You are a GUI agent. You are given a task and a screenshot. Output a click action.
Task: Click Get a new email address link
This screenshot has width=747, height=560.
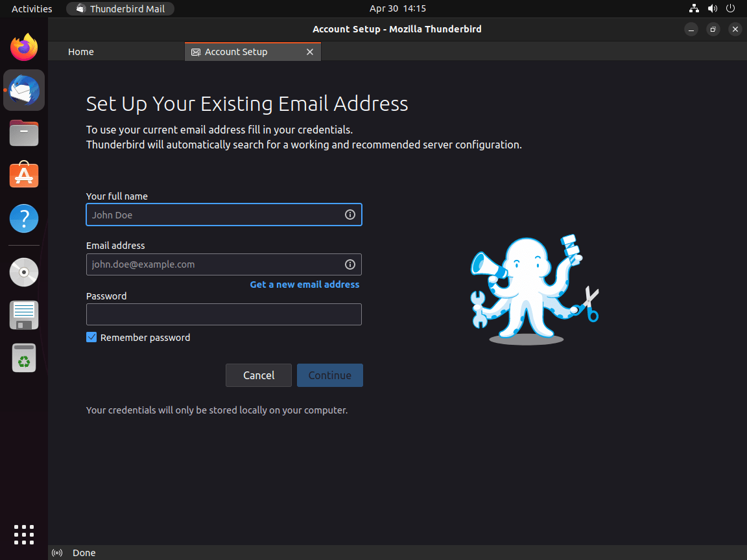pos(304,284)
